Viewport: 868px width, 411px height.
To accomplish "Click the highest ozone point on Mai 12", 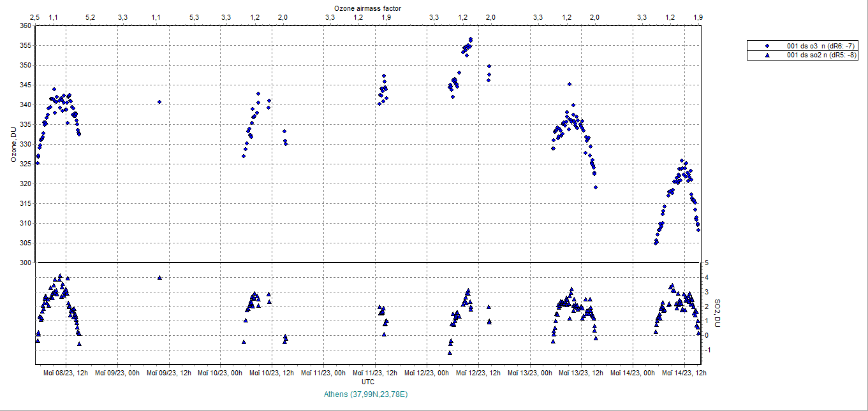I will pos(471,40).
